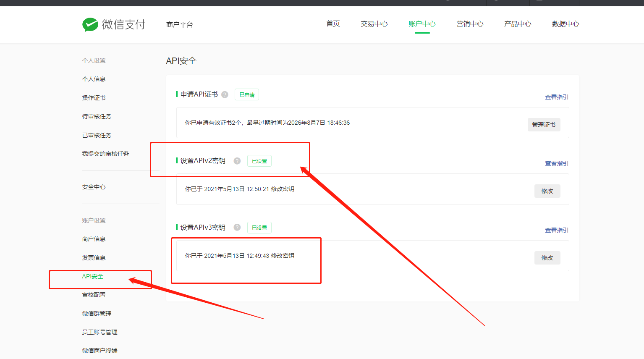
Task: Go to 交易中心 in top navigation
Action: (x=374, y=24)
